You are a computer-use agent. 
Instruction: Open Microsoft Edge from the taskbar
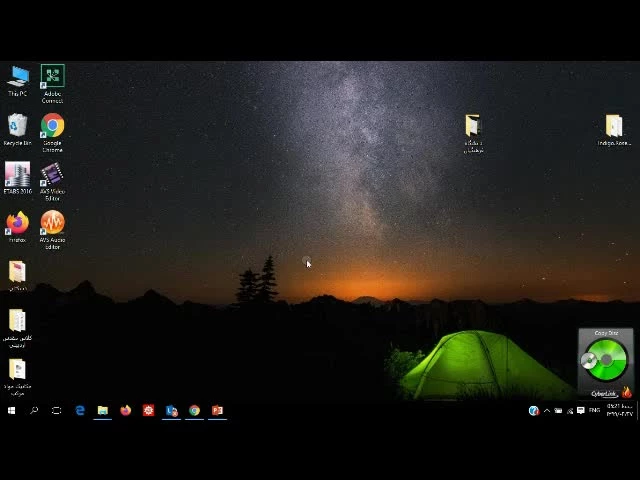pos(80,410)
